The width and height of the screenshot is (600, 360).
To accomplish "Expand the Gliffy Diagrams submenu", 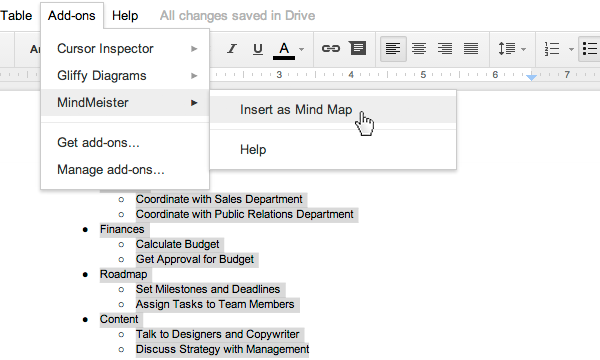I will point(125,76).
